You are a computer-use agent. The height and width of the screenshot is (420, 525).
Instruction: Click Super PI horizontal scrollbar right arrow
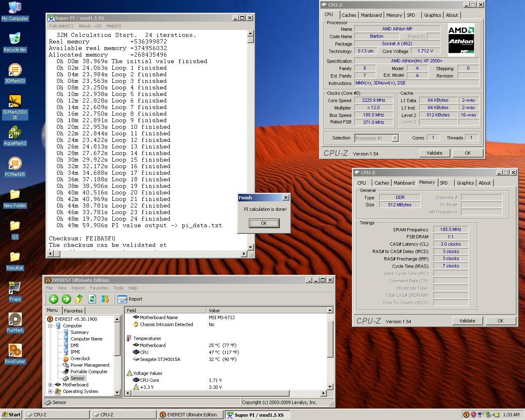[x=244, y=254]
